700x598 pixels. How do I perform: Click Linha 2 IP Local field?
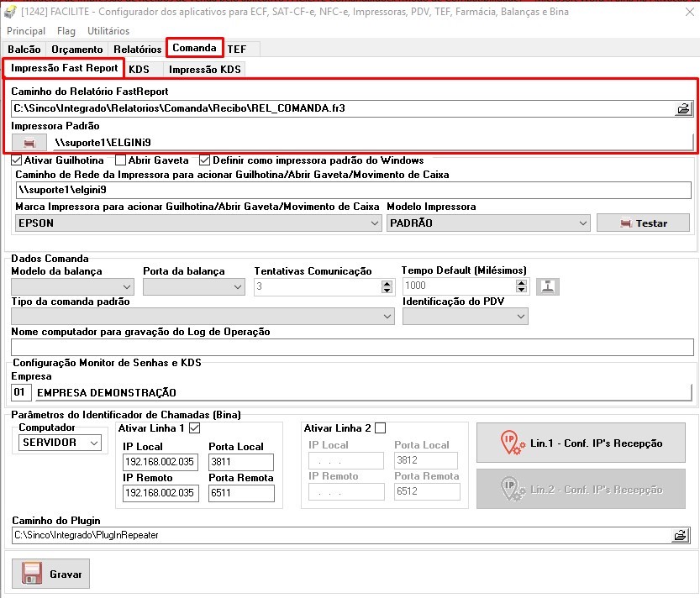(x=346, y=460)
